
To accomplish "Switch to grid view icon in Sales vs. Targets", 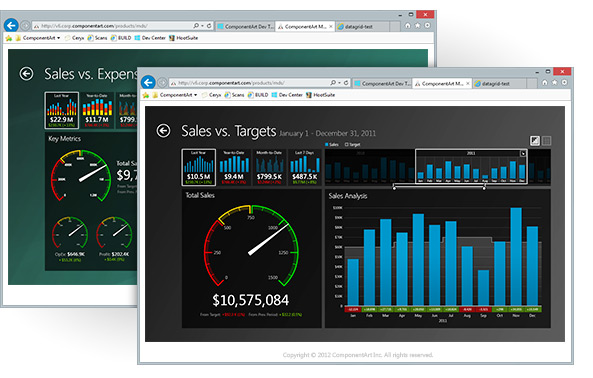I will point(546,141).
